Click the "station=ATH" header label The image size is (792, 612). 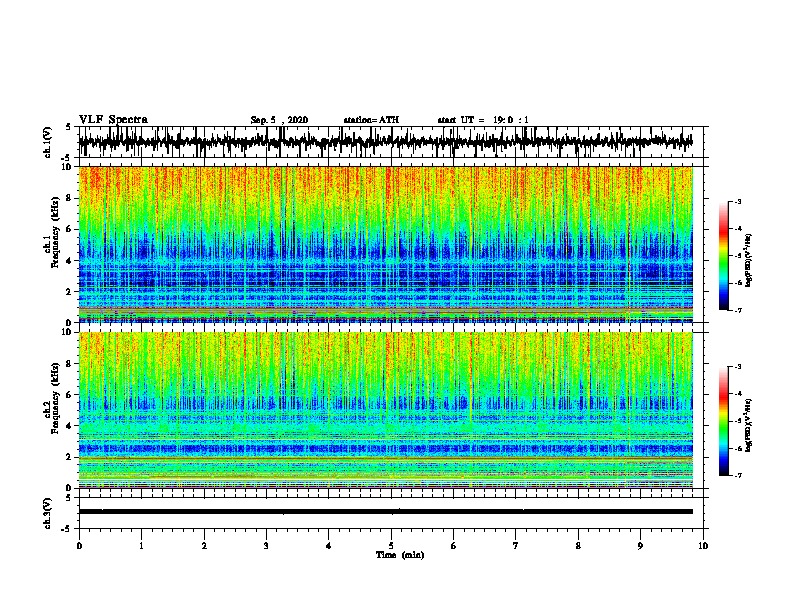371,120
